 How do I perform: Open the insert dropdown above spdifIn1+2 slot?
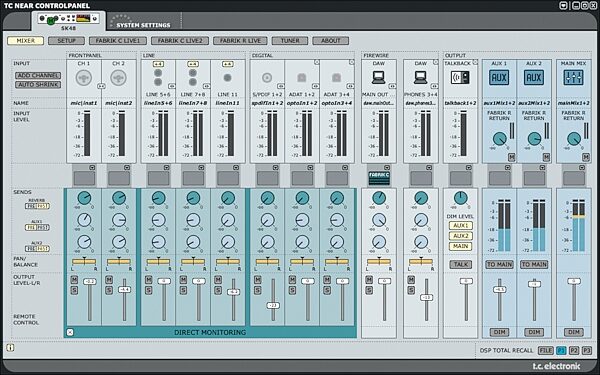click(x=276, y=168)
